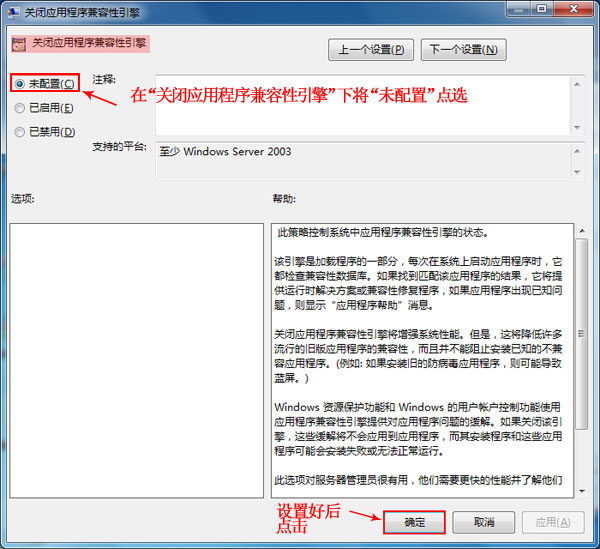Screen dimensions: 600x549
Task: Click the highlighted 关闭应用程序兼容性引擎 policy heading
Action: (89, 43)
